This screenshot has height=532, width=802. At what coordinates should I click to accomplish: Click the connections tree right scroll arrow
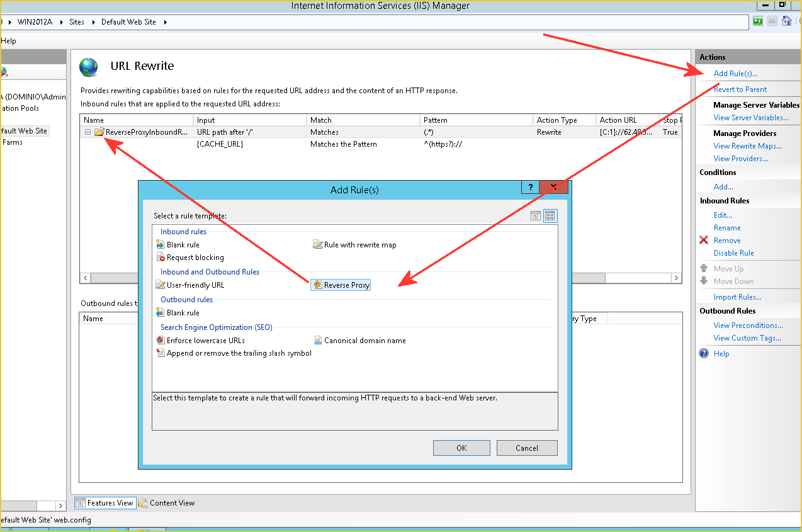tap(60, 506)
